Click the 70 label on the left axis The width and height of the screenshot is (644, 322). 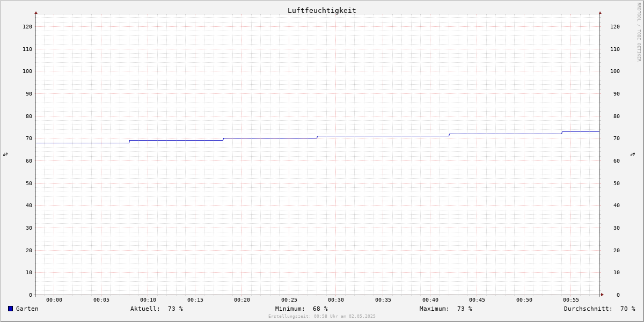(30, 138)
